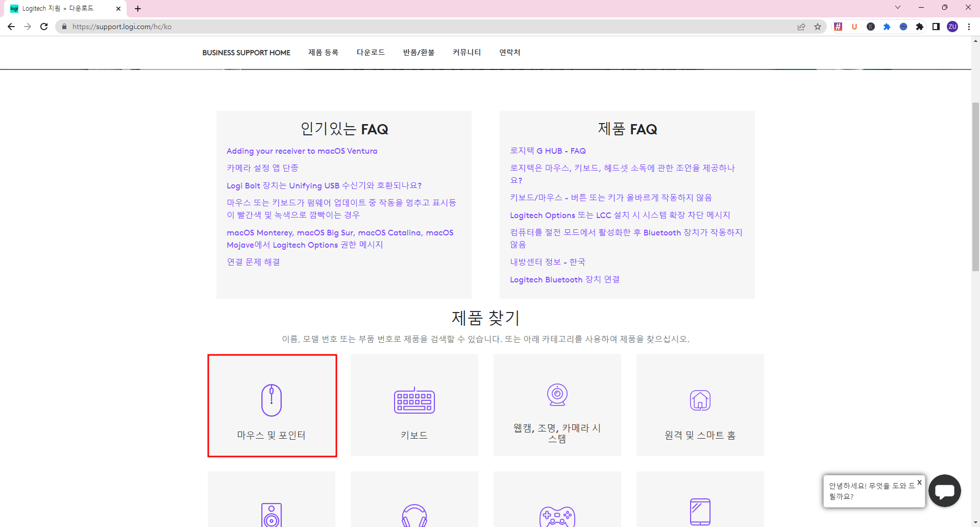
Task: Click the dark K extension icon
Action: (871, 27)
